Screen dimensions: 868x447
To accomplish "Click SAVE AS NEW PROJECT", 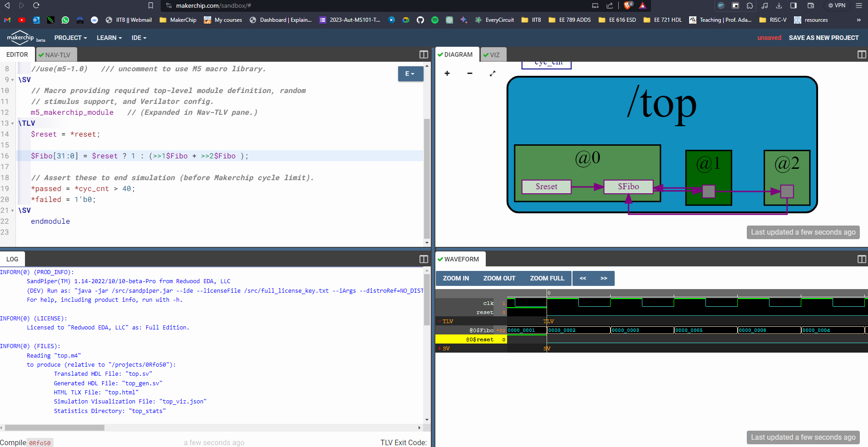I will [824, 38].
